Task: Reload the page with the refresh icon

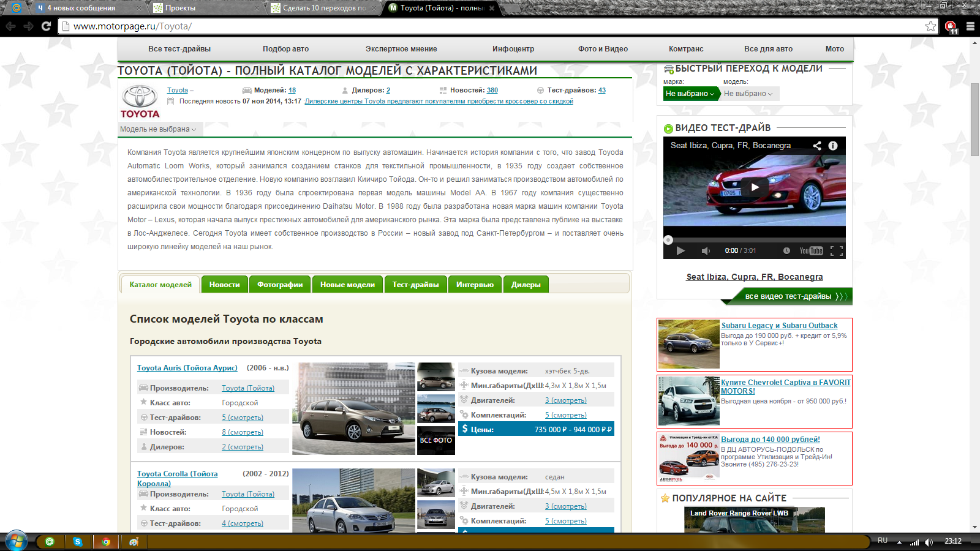Action: coord(46,26)
